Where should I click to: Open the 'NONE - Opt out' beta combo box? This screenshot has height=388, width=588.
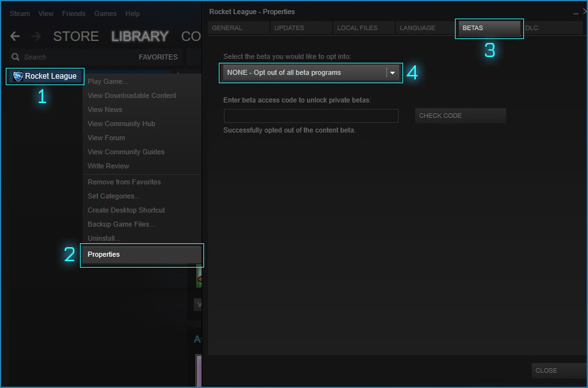pos(305,73)
